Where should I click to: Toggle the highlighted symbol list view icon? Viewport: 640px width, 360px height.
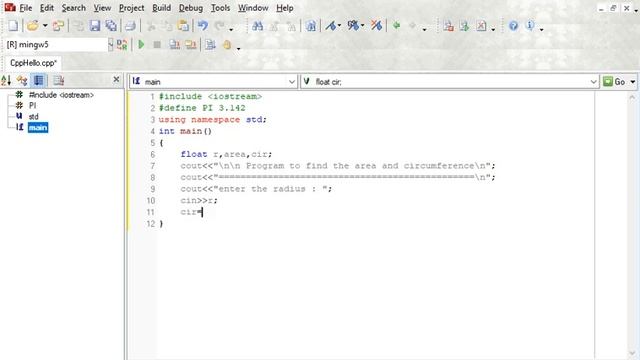[39, 80]
